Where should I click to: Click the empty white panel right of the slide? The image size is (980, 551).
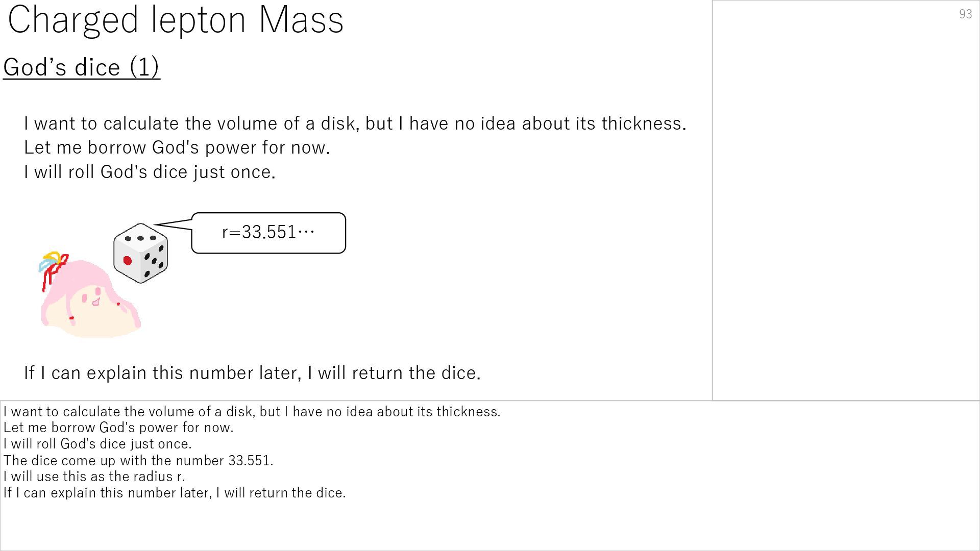pos(845,204)
